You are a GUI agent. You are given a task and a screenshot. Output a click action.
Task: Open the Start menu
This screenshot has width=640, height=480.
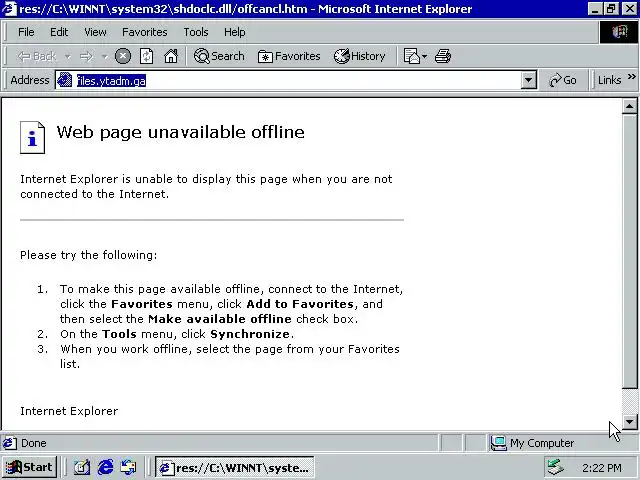pyautogui.click(x=29, y=467)
